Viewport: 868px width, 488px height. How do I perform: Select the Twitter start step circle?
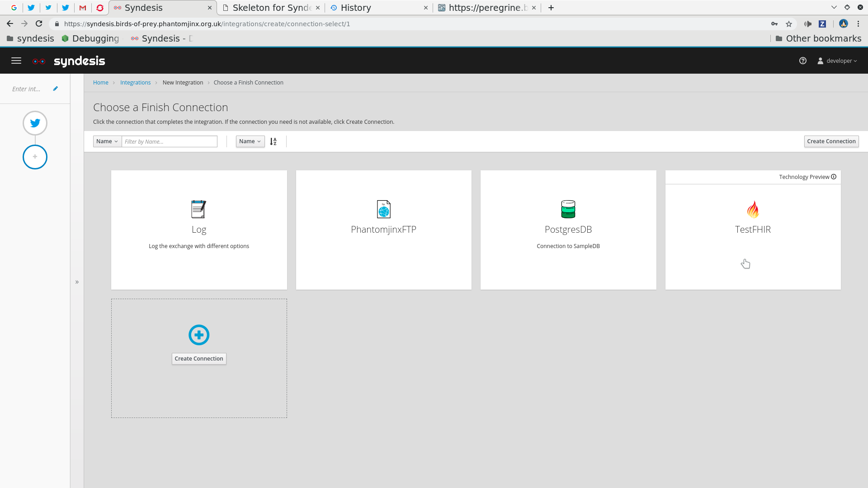point(35,123)
